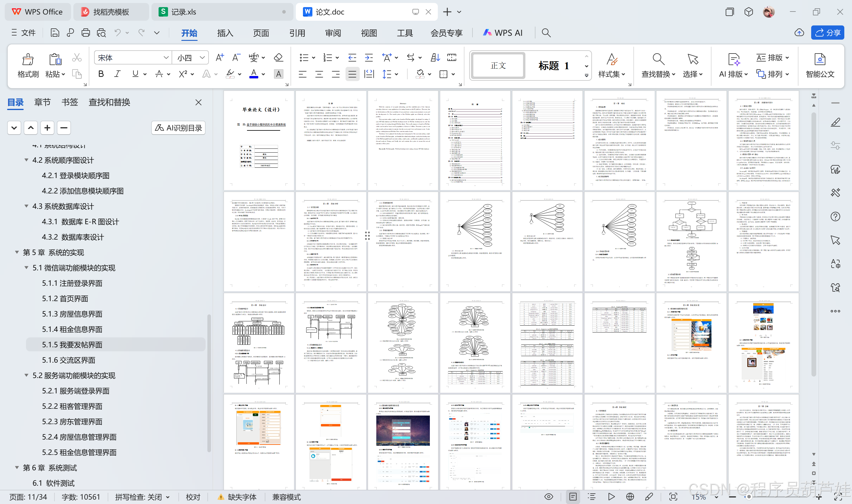Viewport: 852px width, 504px height.
Task: Click the fit page frame icon in status bar
Action: tap(673, 497)
